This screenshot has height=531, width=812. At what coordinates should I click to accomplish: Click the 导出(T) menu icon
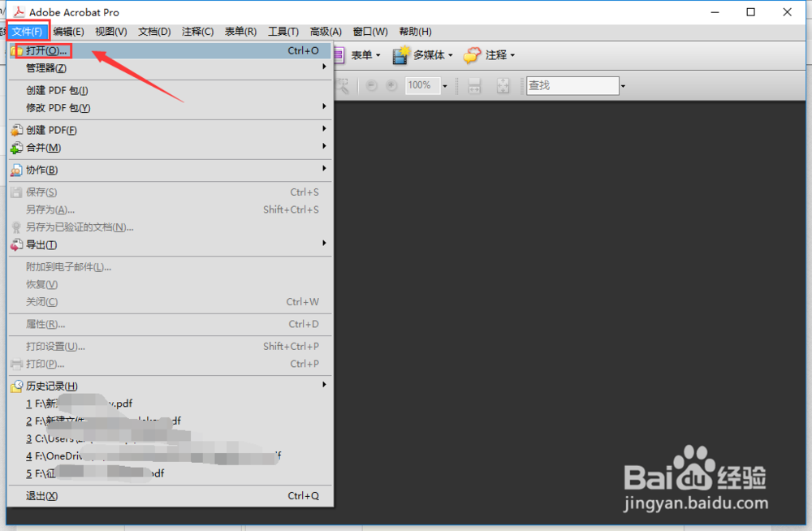pos(16,244)
